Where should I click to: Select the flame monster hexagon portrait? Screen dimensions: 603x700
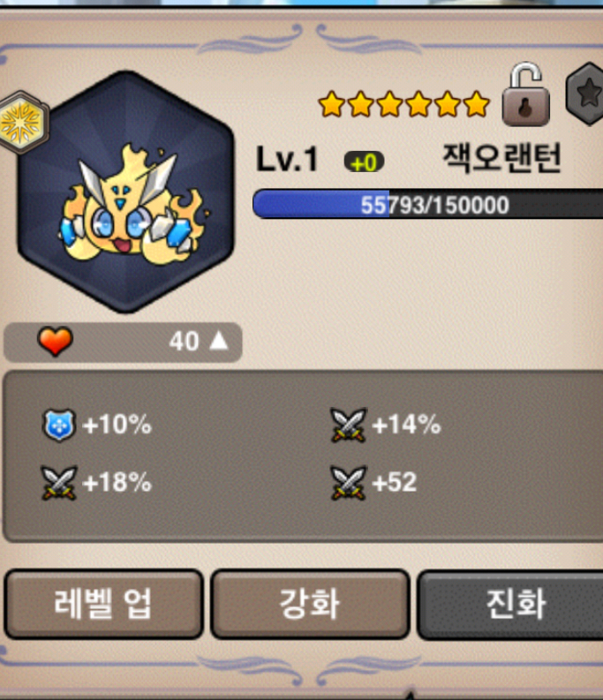point(126,192)
